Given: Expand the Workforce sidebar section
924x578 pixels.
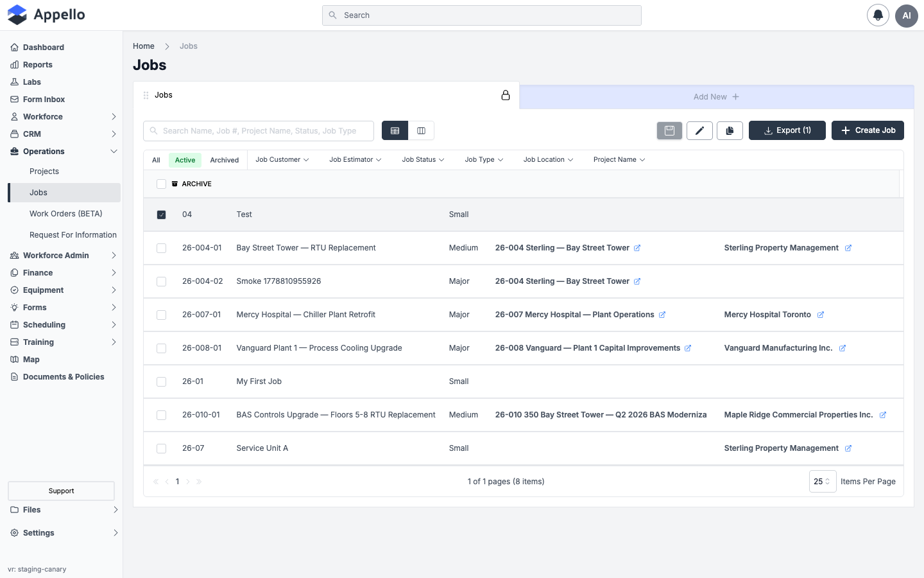Looking at the screenshot, I should click(x=64, y=117).
